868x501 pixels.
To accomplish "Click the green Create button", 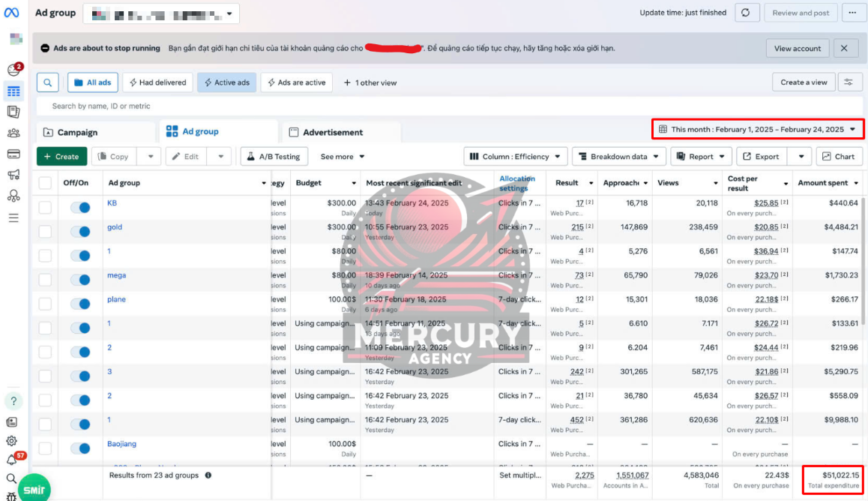I will (x=61, y=157).
